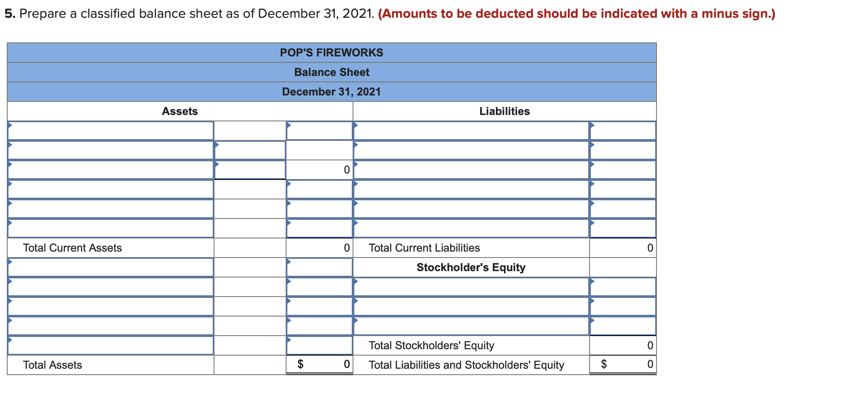Open asset dropdown directly above Total Assets
The width and height of the screenshot is (868, 398).
click(x=111, y=345)
